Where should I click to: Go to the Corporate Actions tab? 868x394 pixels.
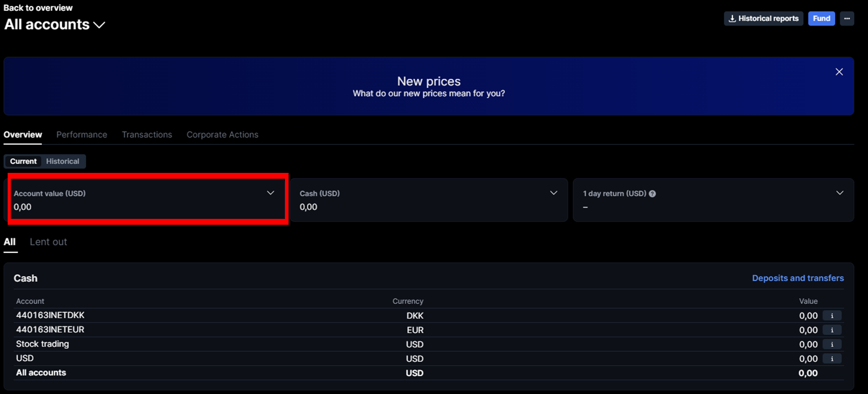click(x=222, y=134)
